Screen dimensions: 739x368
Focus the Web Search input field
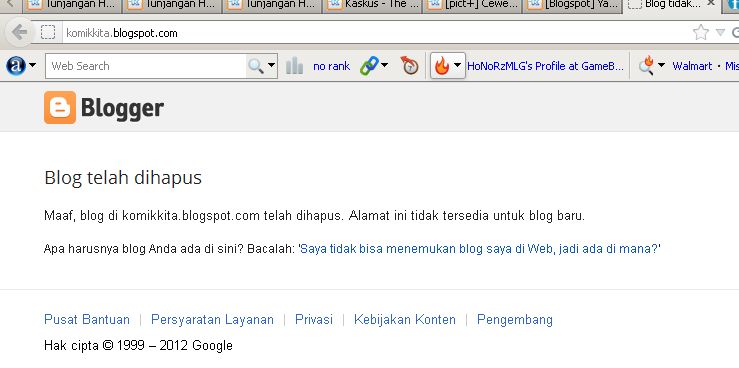[x=146, y=66]
